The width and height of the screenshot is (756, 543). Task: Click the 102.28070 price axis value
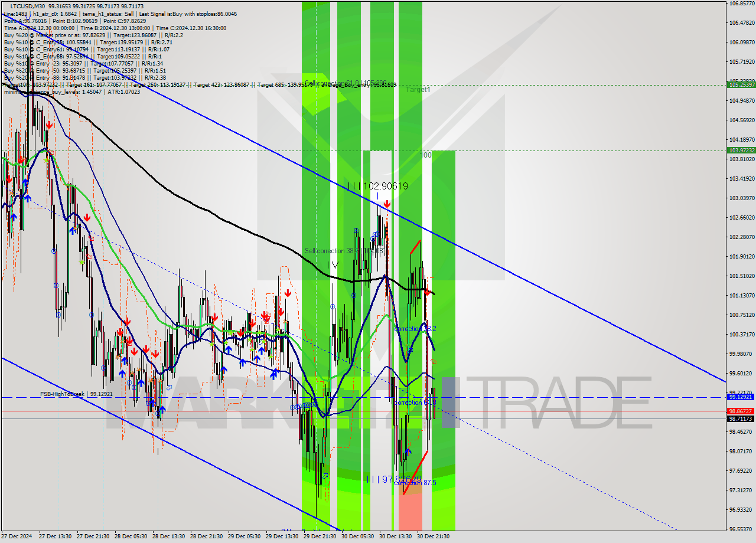coord(741,237)
